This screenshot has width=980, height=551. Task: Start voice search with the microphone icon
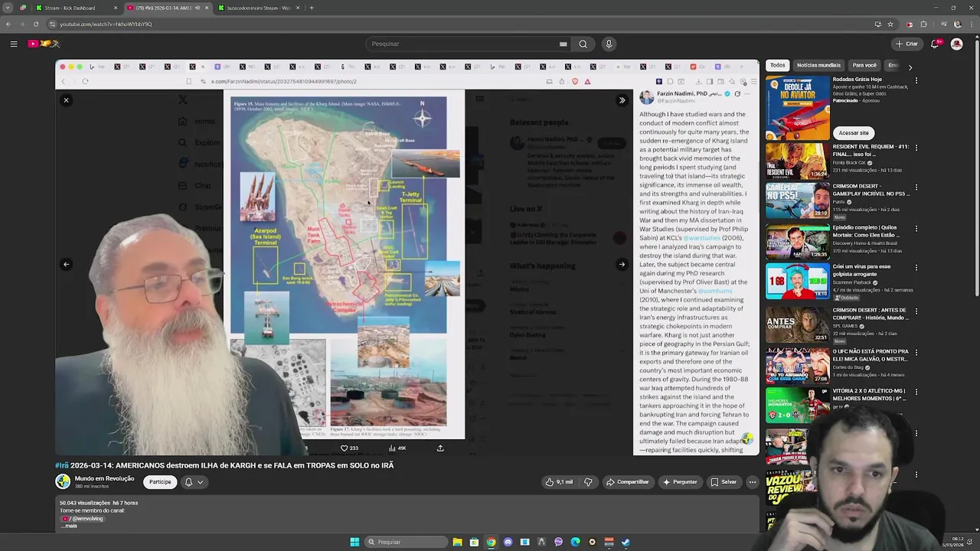pyautogui.click(x=609, y=44)
